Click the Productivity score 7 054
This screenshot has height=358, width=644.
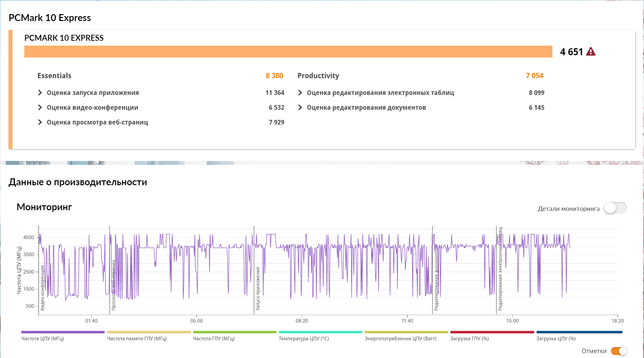tap(534, 76)
